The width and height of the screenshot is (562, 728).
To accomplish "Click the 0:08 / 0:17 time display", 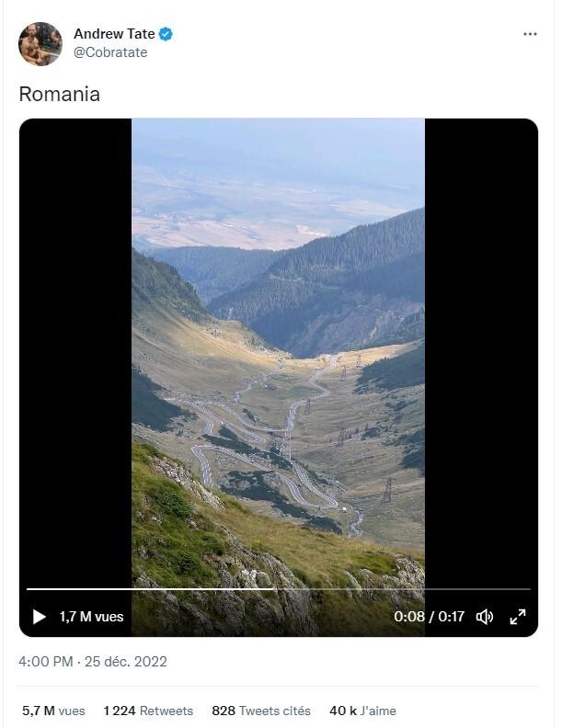I will pos(430,617).
